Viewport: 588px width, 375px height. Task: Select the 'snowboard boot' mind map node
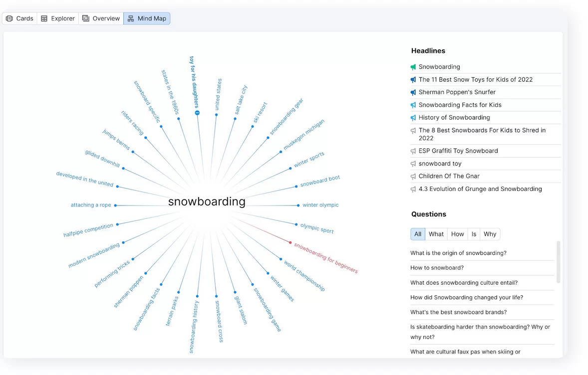click(320, 181)
